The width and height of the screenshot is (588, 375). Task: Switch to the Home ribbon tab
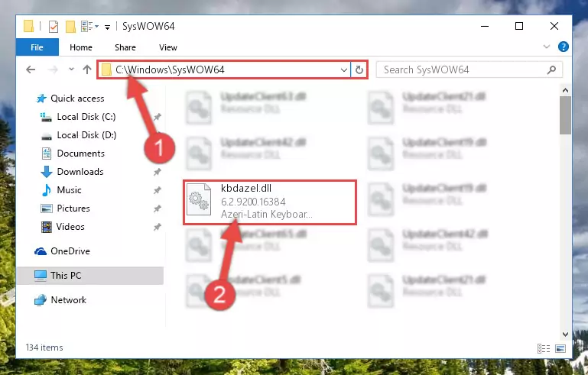click(80, 47)
